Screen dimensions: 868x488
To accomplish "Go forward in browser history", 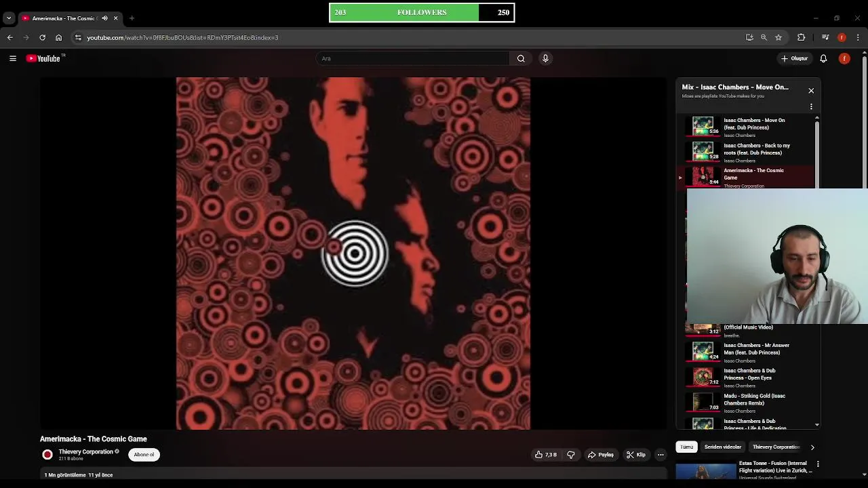I will [x=26, y=37].
